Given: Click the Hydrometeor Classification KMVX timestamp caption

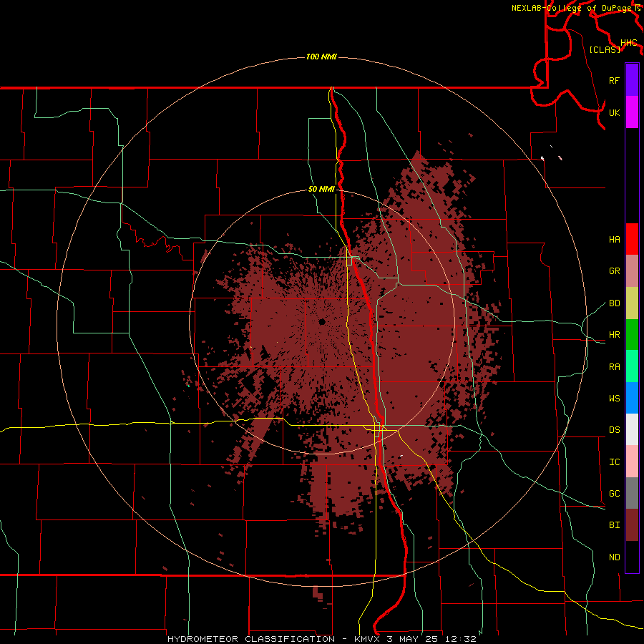Looking at the screenshot, I should pyautogui.click(x=321, y=639).
